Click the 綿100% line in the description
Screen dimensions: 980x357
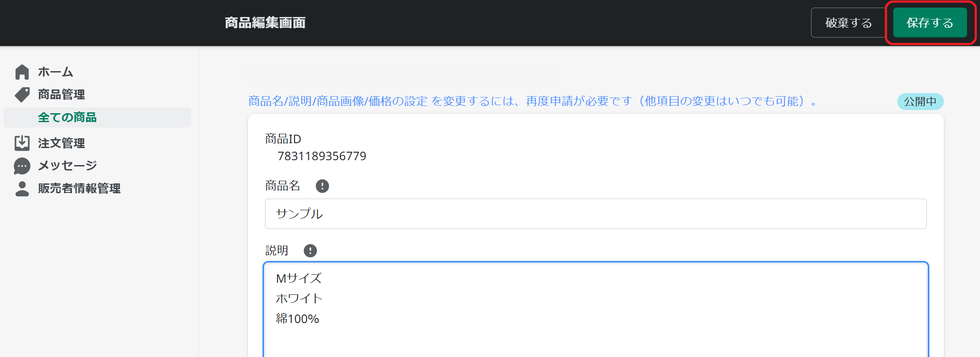[298, 319]
